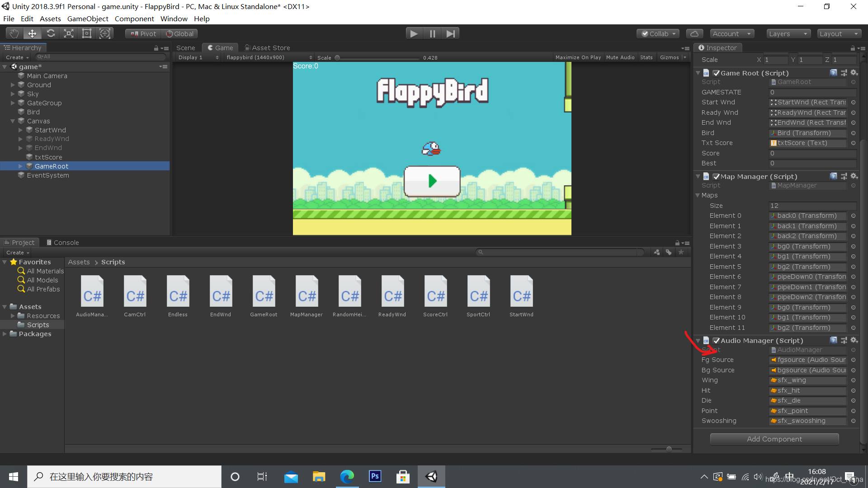
Task: Toggle Global/Local handle rotation
Action: pyautogui.click(x=179, y=34)
